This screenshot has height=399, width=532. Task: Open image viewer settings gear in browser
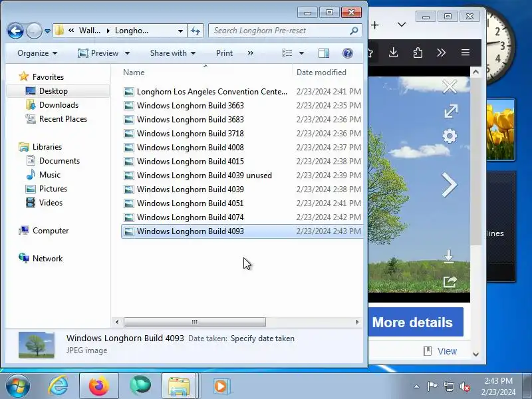click(450, 136)
